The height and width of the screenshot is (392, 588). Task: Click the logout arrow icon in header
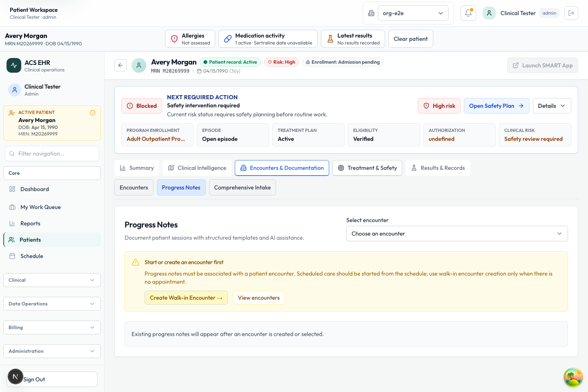(571, 13)
